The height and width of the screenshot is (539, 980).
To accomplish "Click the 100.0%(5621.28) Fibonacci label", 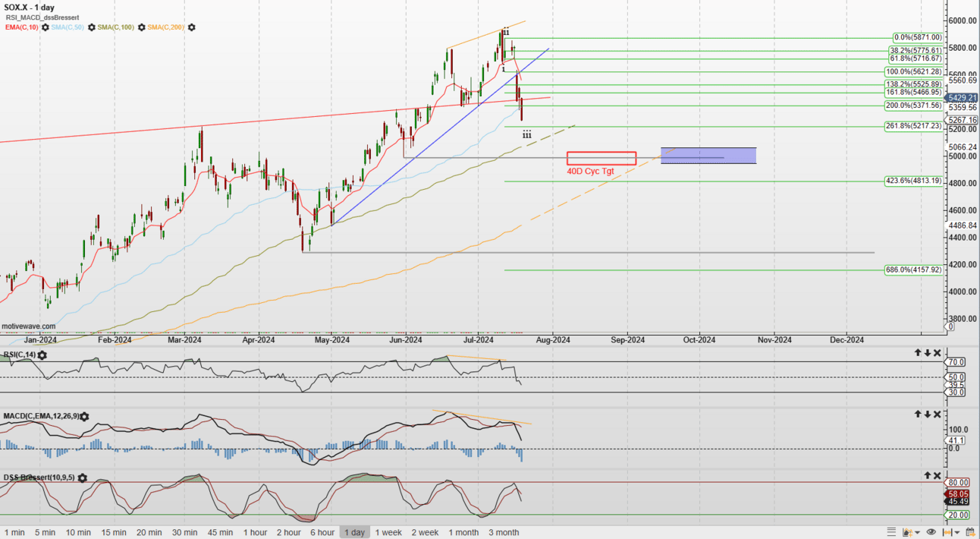I will (913, 71).
